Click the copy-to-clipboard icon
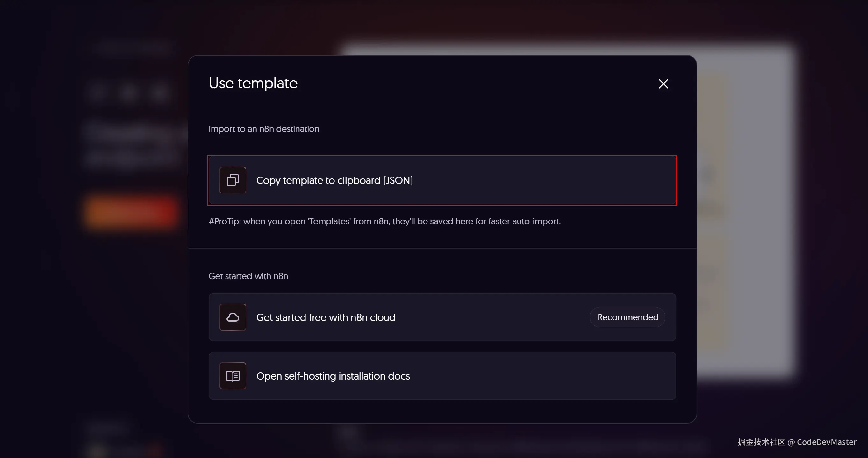This screenshot has height=458, width=868. pyautogui.click(x=233, y=180)
